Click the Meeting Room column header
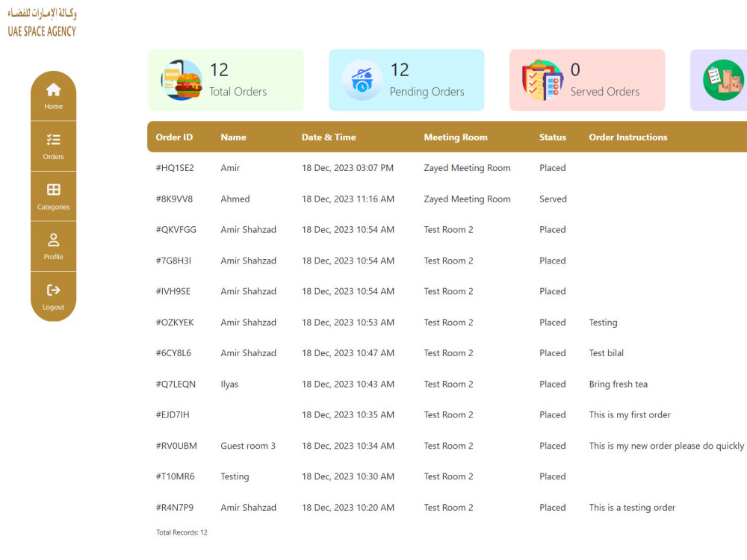 pos(456,137)
